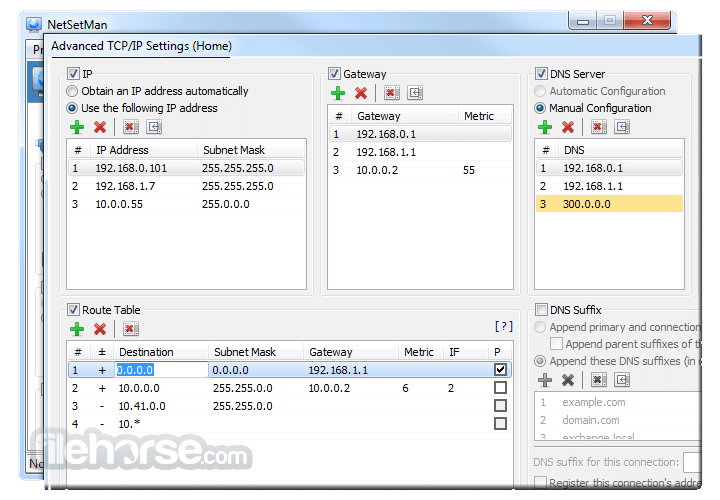Image resolution: width=720 pixels, height=500 pixels.
Task: Toggle the Route Table section checkbox
Action: point(73,309)
